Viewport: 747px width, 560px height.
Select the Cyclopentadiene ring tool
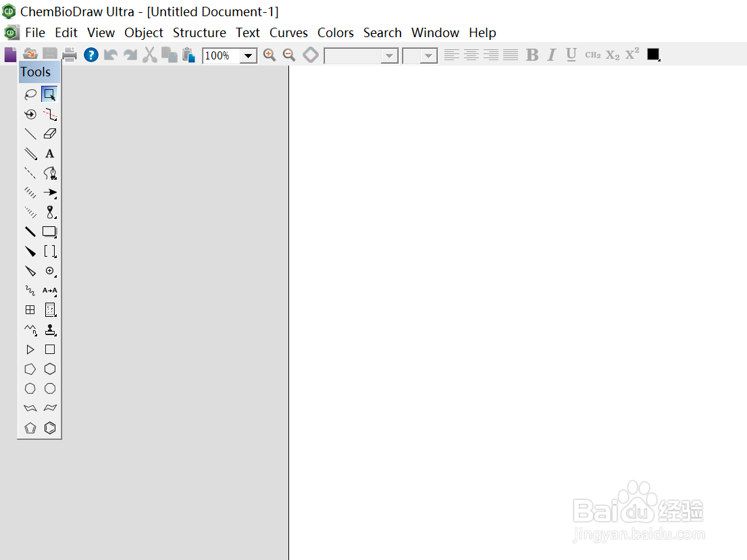30,428
